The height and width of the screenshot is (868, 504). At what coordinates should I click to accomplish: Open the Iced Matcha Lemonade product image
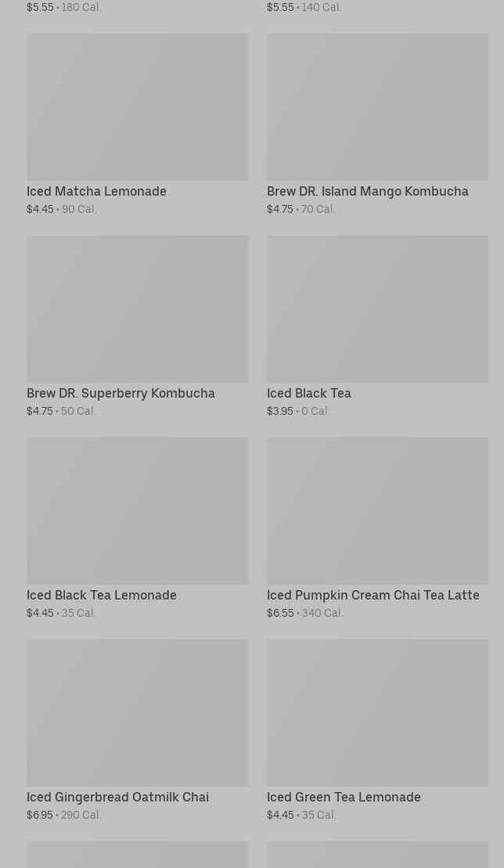pyautogui.click(x=137, y=107)
